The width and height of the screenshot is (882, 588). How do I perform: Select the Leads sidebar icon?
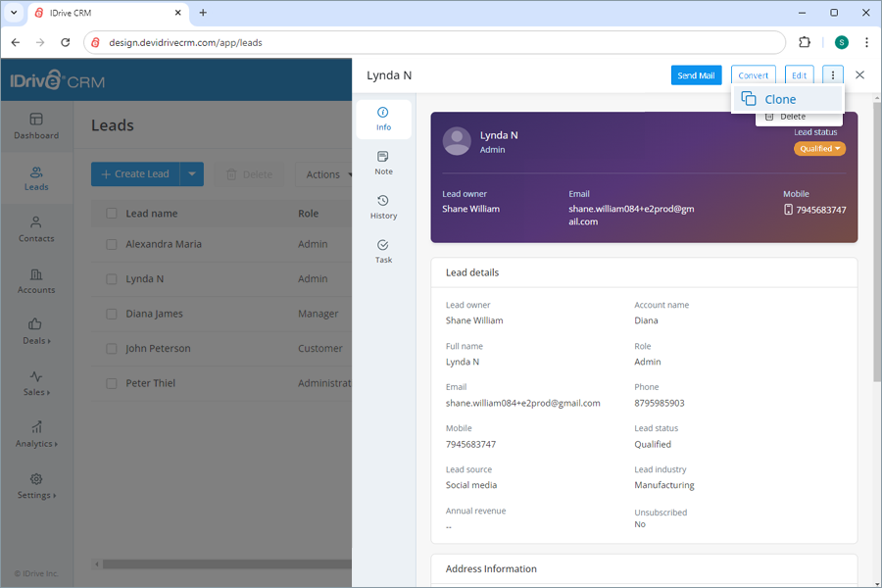coord(35,178)
